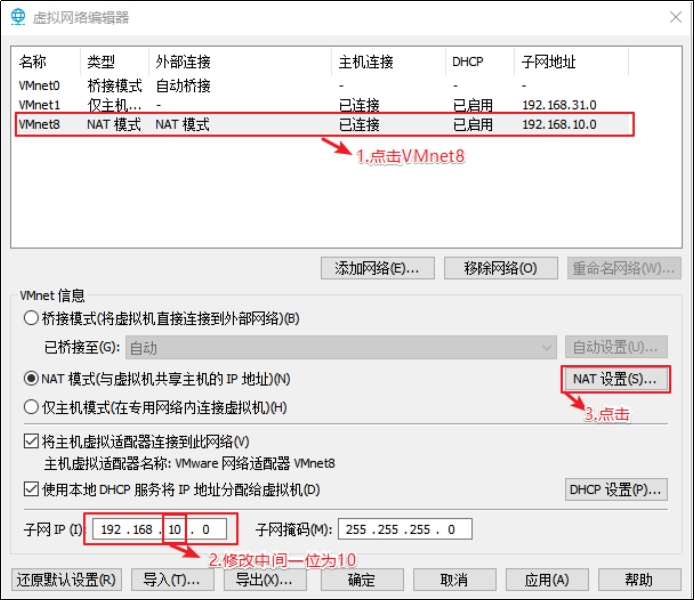Click the 导出(X)... button
695x601 pixels.
[265, 580]
